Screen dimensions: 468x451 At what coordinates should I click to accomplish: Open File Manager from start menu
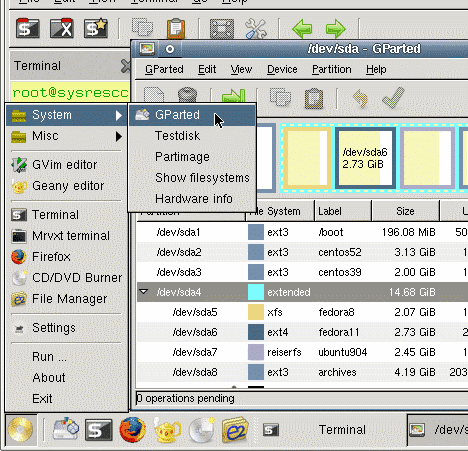point(67,299)
